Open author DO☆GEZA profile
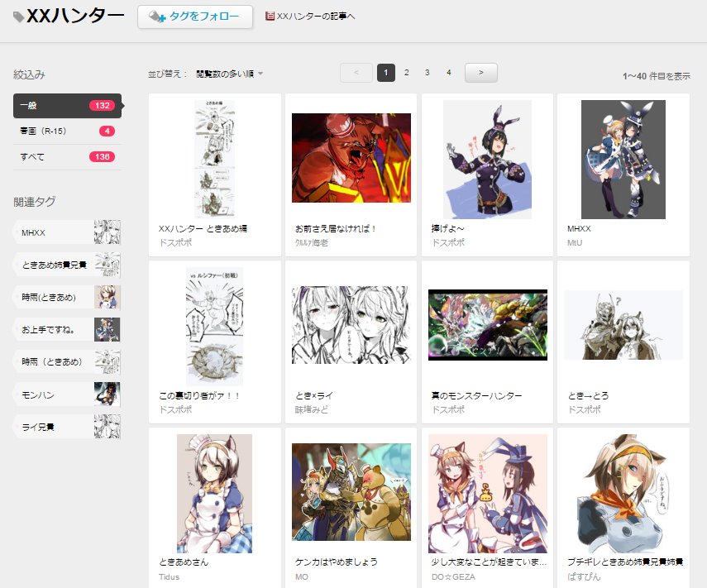The width and height of the screenshot is (707, 588). tap(453, 576)
